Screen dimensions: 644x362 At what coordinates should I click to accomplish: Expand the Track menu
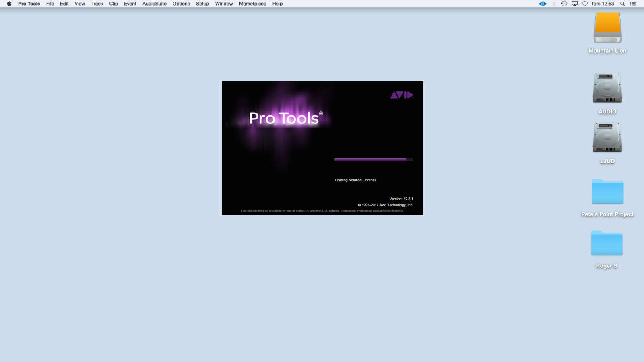[97, 4]
